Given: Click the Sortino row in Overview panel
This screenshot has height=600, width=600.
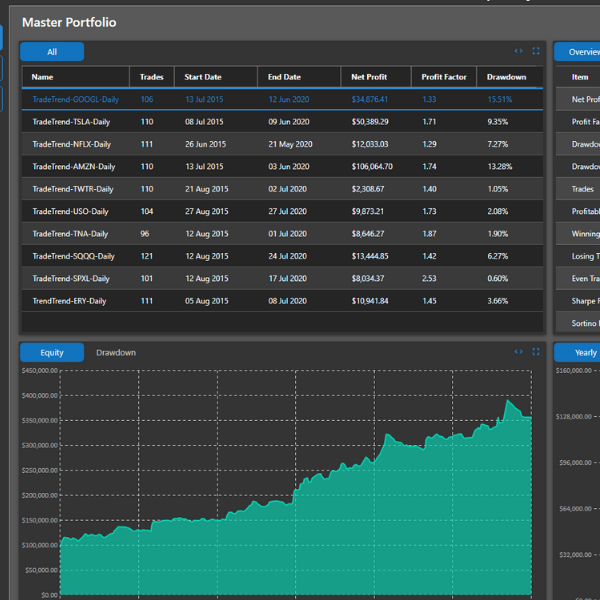Looking at the screenshot, I should coord(578,323).
